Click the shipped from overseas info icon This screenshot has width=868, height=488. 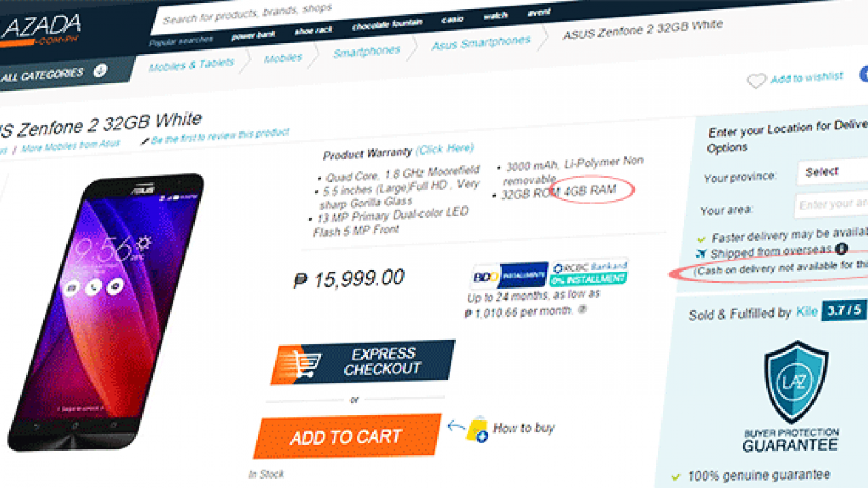coord(841,249)
